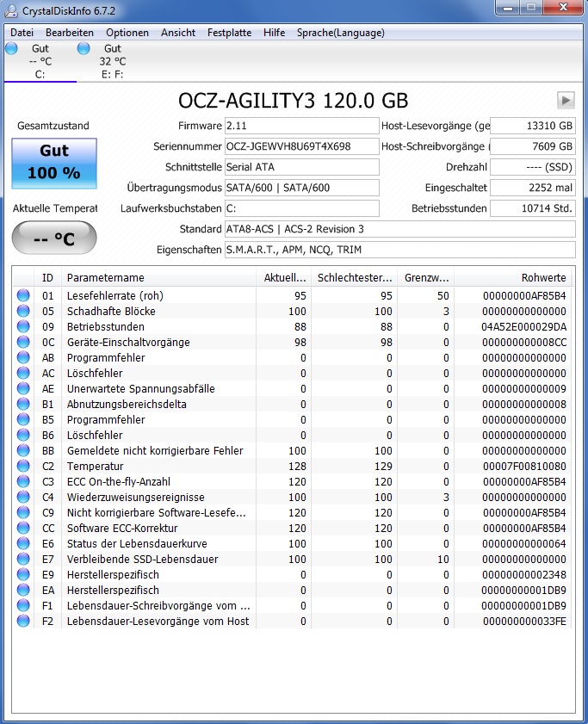Click status orb for F1 Lebensdauer-Schreibvorgänge
588x724 pixels.
(x=23, y=605)
